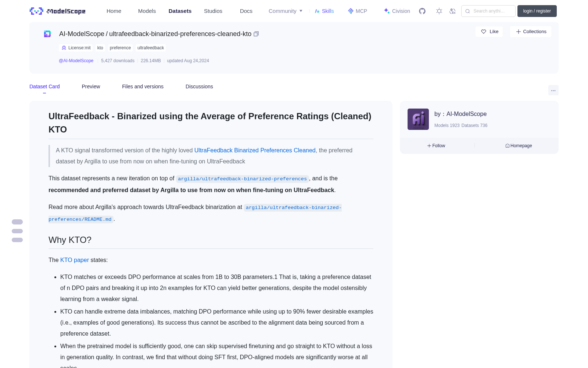
Task: Open the Models navigation item
Action: click(x=147, y=11)
